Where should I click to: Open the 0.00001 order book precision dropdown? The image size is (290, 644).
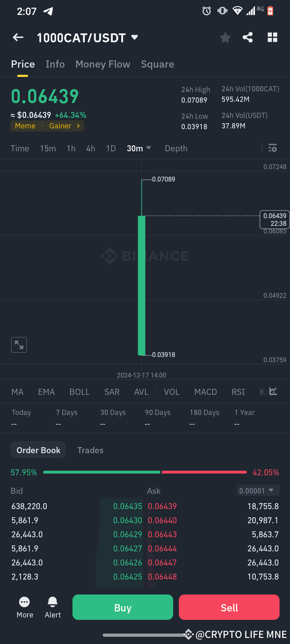(x=257, y=491)
